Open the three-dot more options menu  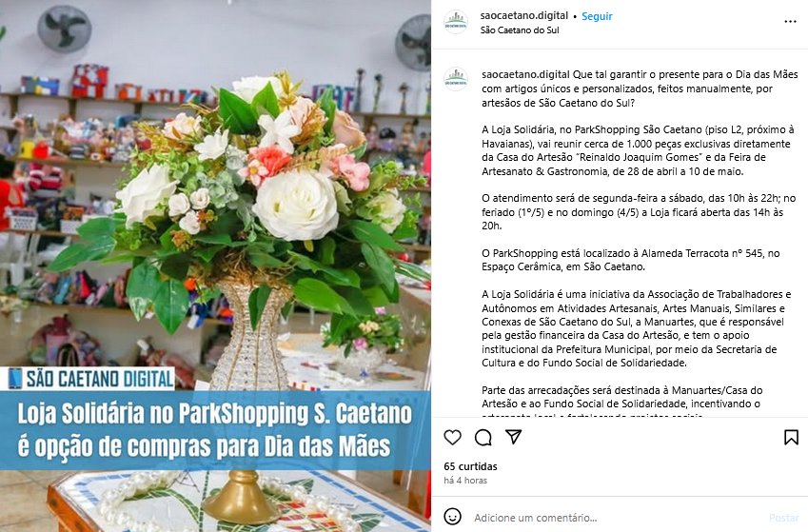click(790, 22)
